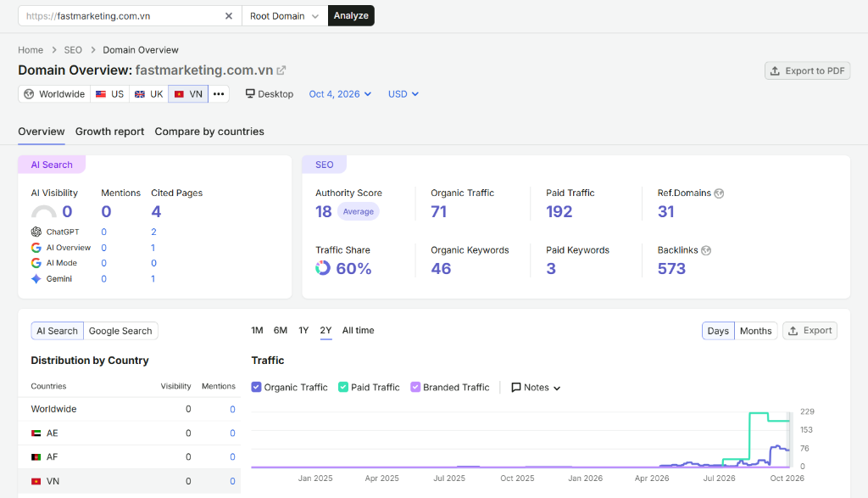Toggle the Paid Traffic checkbox

tap(343, 387)
